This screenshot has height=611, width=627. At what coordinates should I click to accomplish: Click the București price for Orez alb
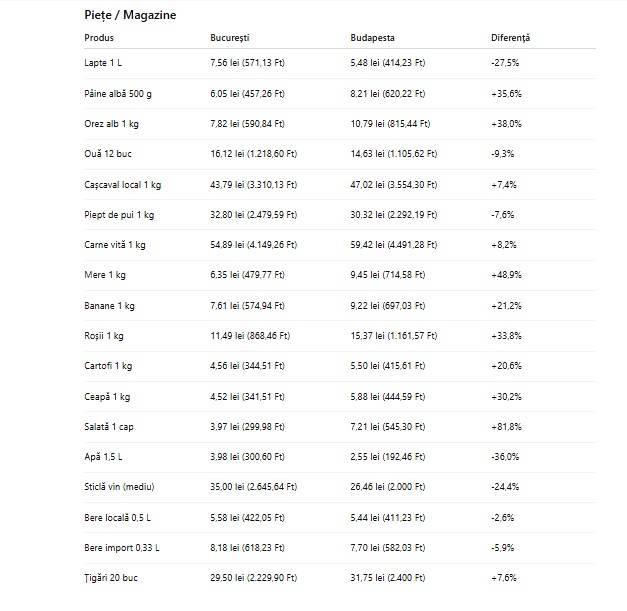click(247, 124)
